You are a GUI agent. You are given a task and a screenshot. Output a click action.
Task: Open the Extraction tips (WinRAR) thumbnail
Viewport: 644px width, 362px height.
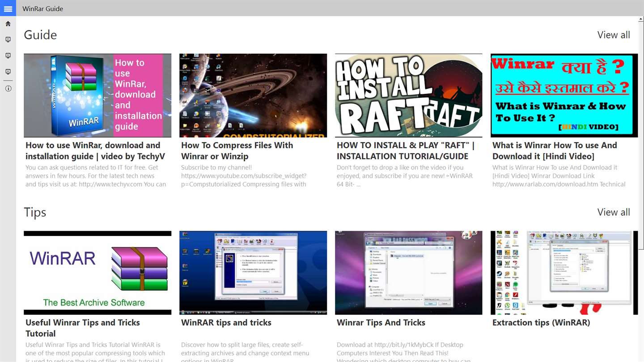point(564,273)
